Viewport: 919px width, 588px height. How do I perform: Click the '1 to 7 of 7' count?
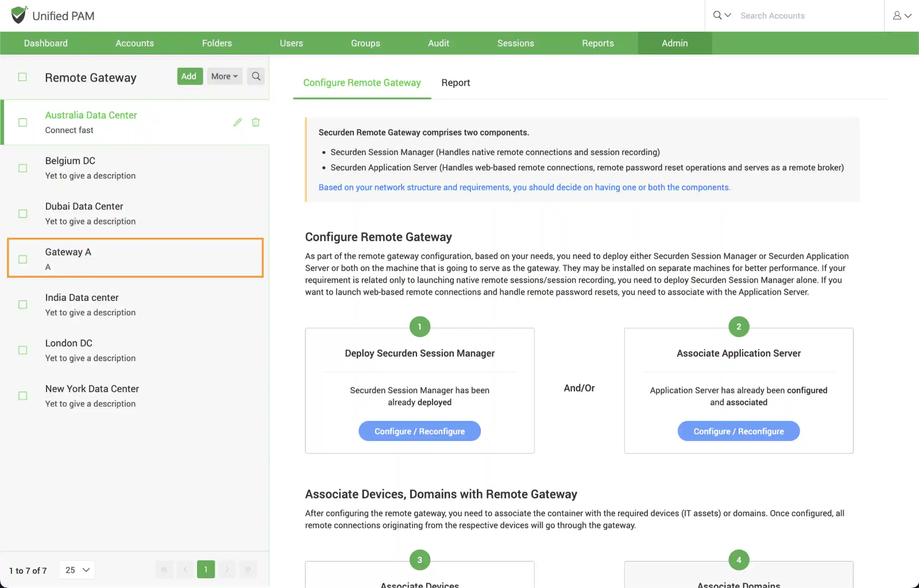tap(28, 570)
